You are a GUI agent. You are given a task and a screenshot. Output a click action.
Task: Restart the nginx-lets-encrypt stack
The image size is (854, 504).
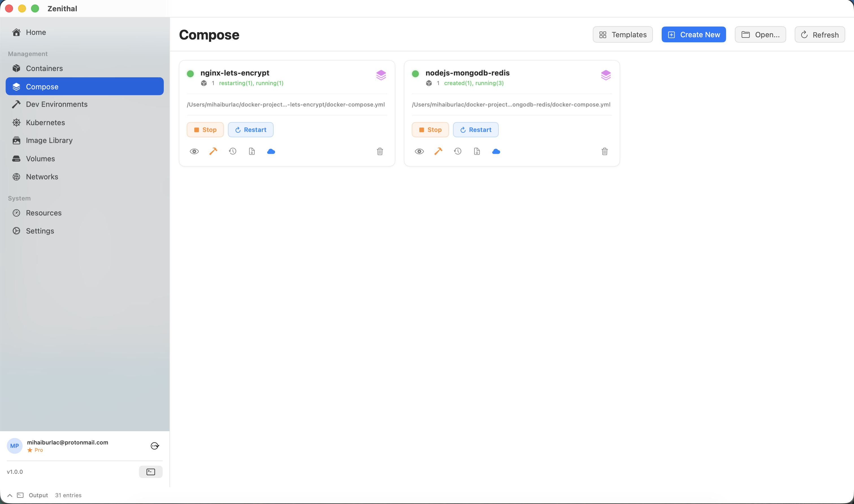[x=250, y=130]
